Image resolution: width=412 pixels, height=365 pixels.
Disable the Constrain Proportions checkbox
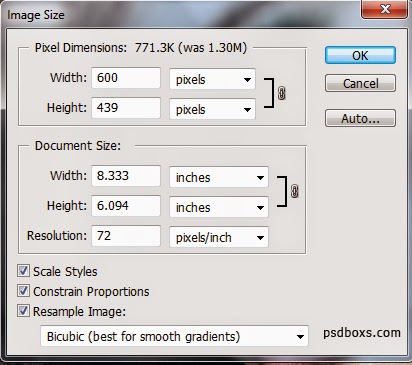[x=23, y=291]
